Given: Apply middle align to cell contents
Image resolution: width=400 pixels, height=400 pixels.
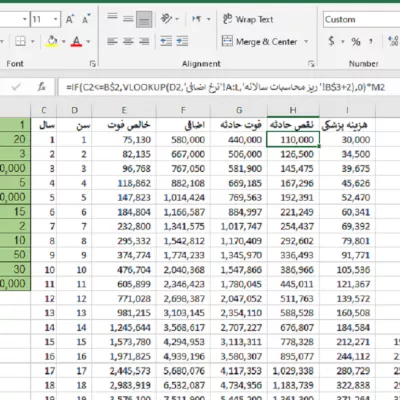Looking at the screenshot, I should (128, 19).
